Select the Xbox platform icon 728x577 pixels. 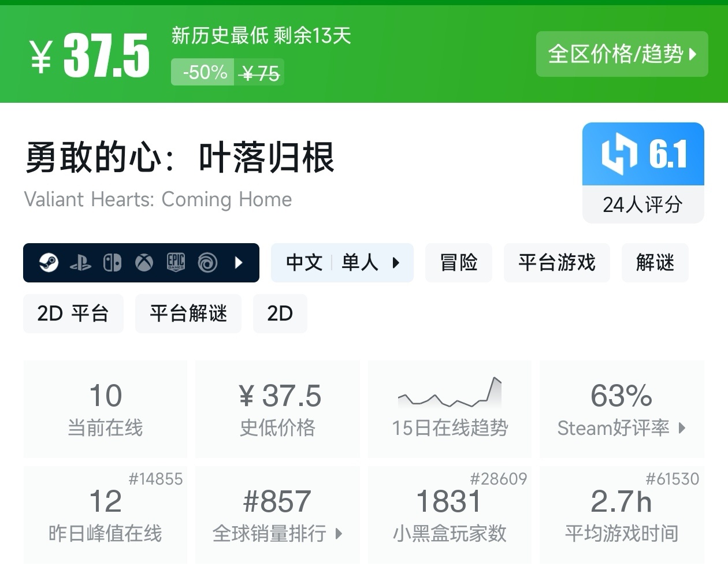(x=144, y=263)
